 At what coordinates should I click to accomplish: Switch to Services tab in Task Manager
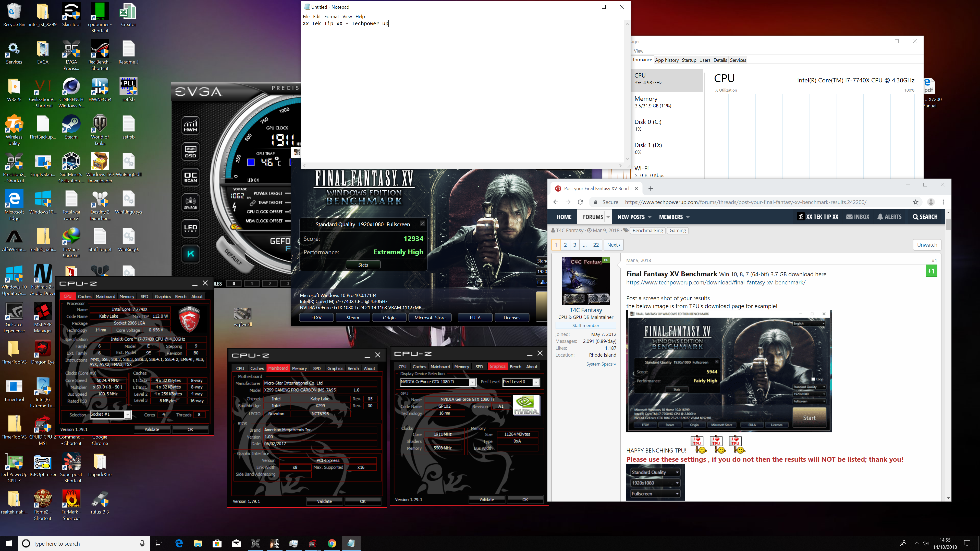738,60
